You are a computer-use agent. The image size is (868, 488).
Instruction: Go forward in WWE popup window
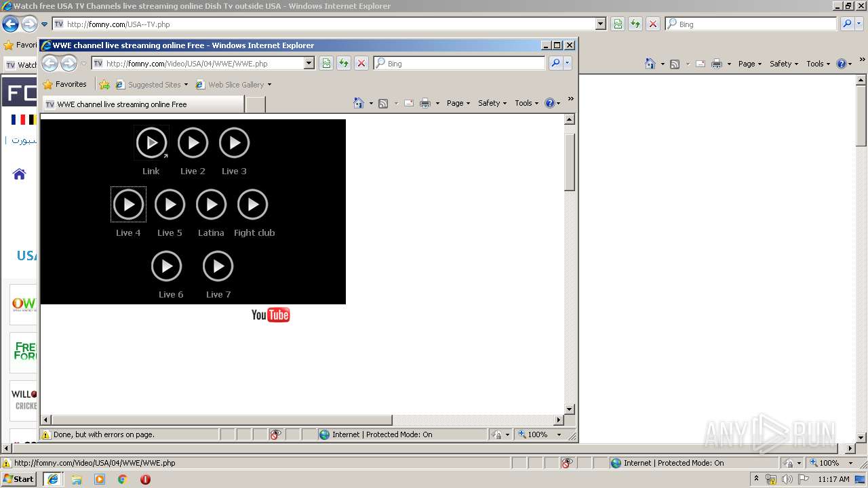pos(68,63)
